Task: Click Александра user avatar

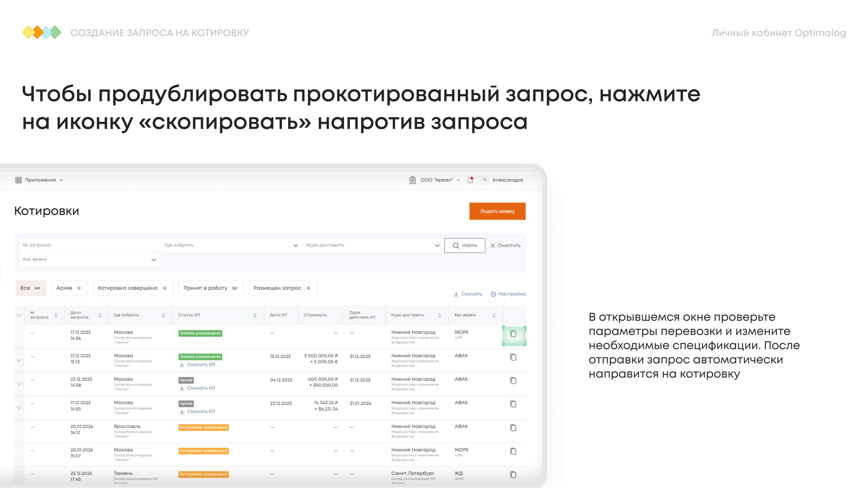Action: click(484, 180)
